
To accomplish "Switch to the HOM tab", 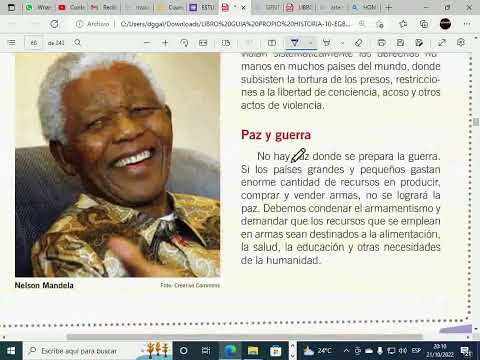I will 365,7.
